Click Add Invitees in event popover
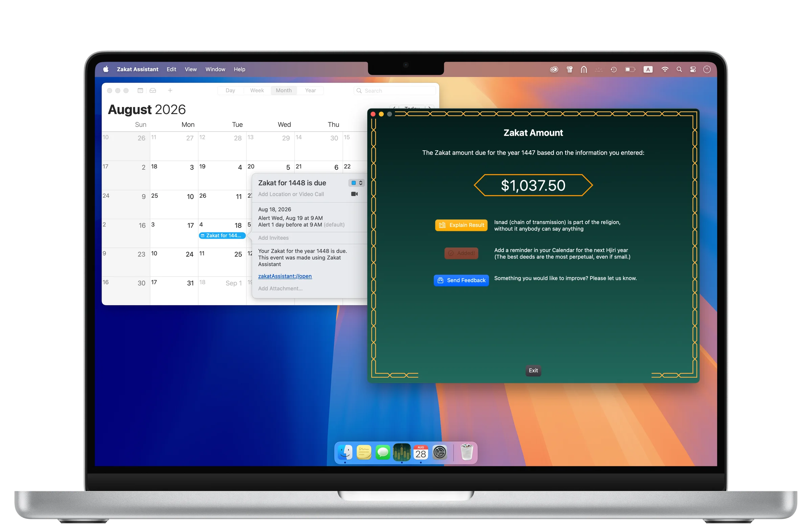 point(273,238)
